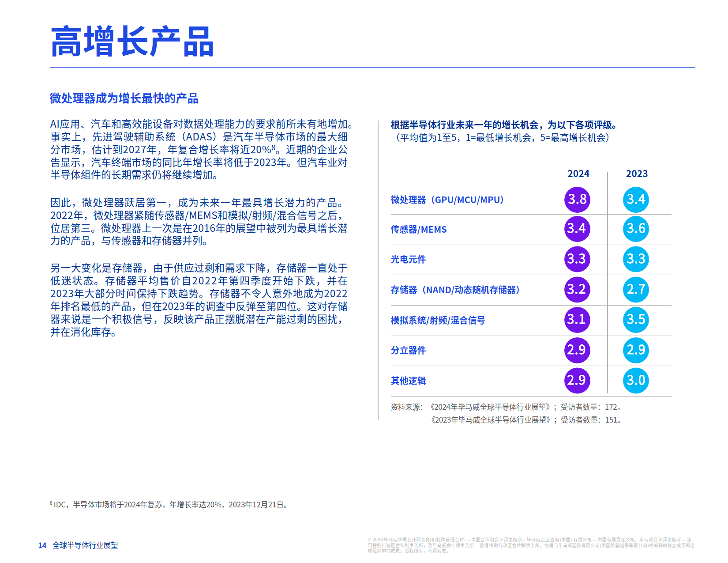Select the 传感器/MEMS row label

[x=418, y=230]
